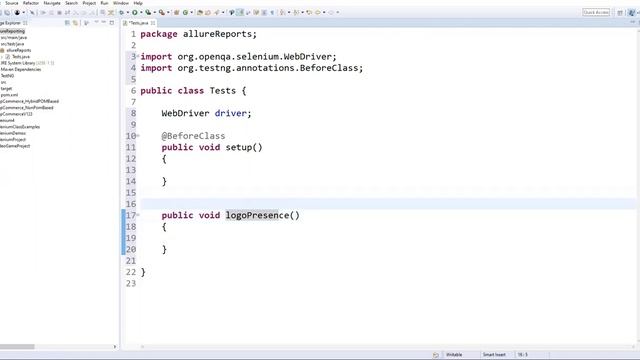Screen dimensions: 640x360
Task: Open the Run dropdown arrow
Action: (x=141, y=12)
